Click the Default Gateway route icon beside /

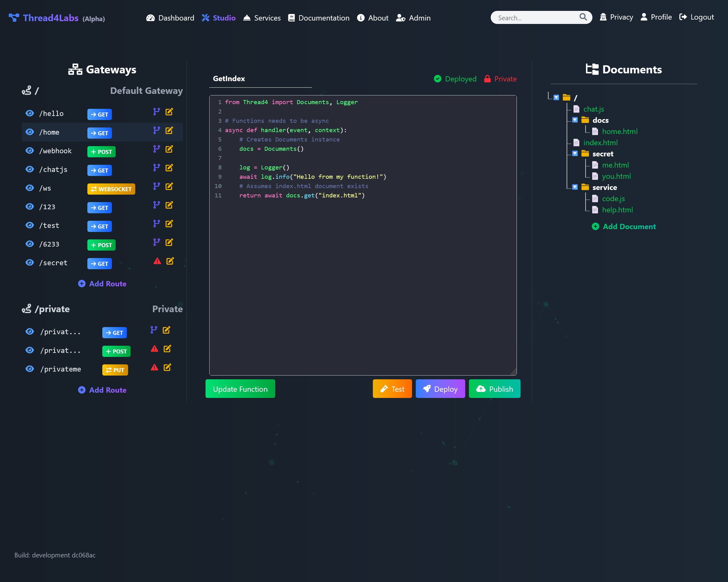[x=27, y=90]
